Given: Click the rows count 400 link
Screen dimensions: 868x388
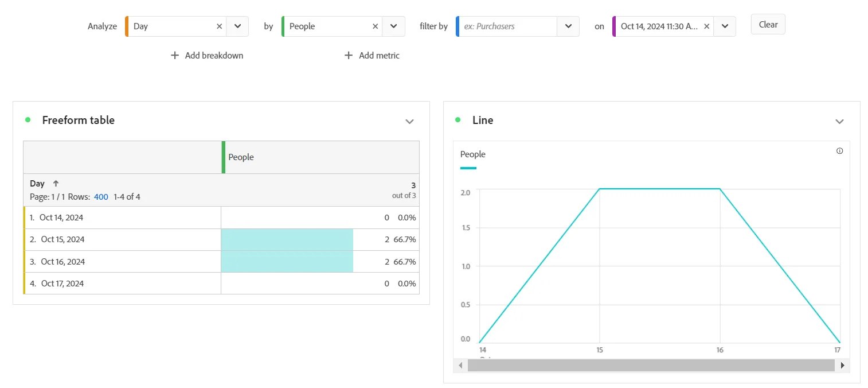Looking at the screenshot, I should [101, 197].
